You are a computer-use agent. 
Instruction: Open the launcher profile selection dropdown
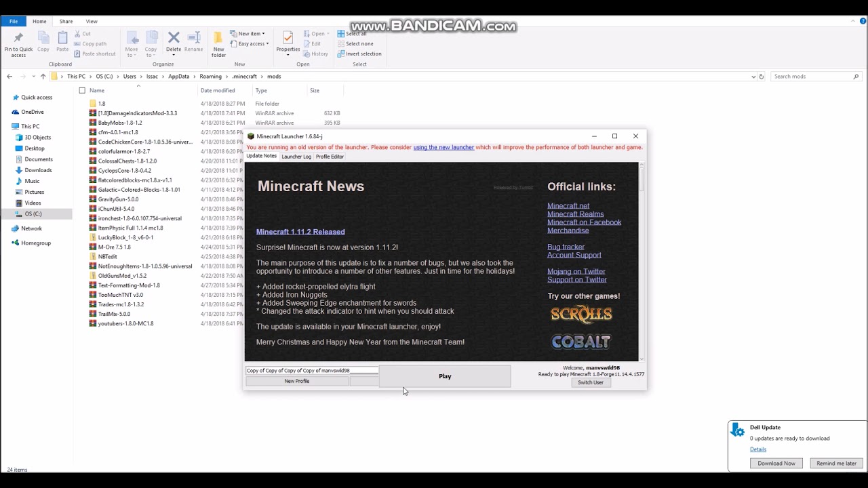(312, 371)
